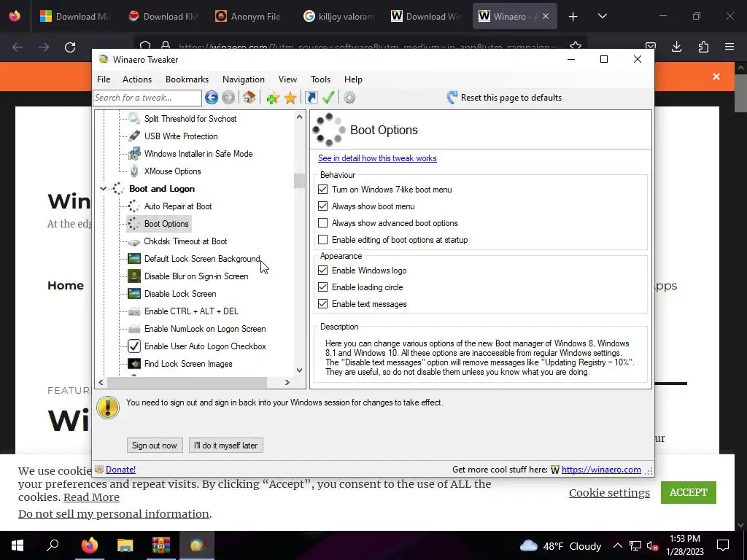Open settings via the gear icon in toolbar
This screenshot has width=747, height=560.
click(349, 98)
